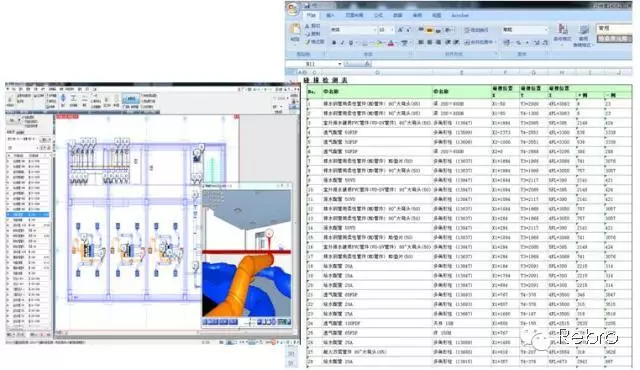Click the Increase Decimal icon in Excel
The height and width of the screenshot is (370, 640).
537,42
